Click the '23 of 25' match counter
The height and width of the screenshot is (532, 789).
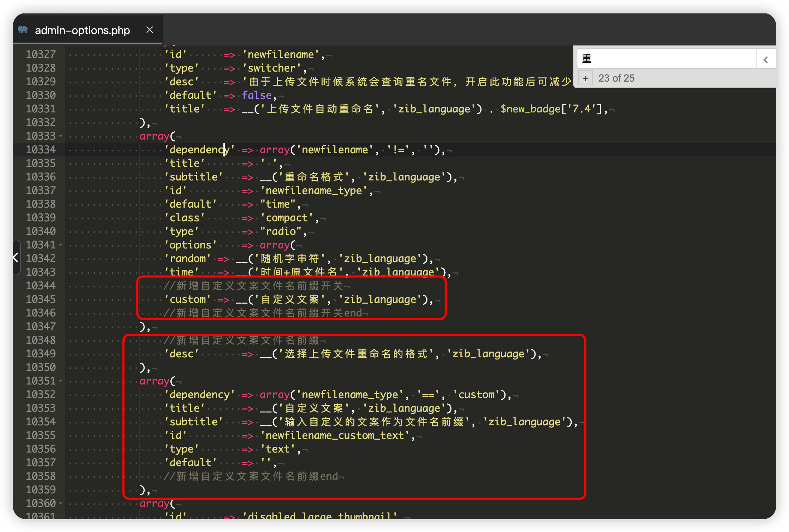click(x=616, y=78)
